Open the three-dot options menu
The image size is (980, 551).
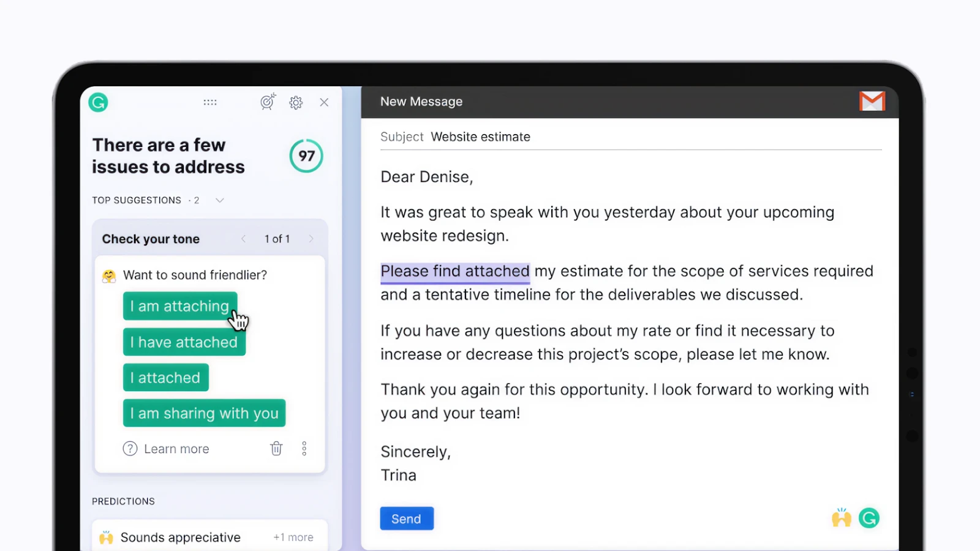click(304, 449)
